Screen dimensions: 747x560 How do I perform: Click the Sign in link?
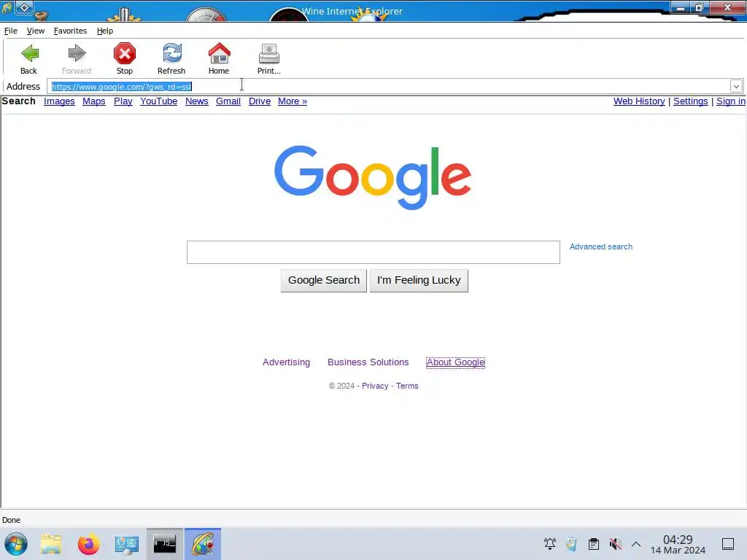tap(731, 101)
